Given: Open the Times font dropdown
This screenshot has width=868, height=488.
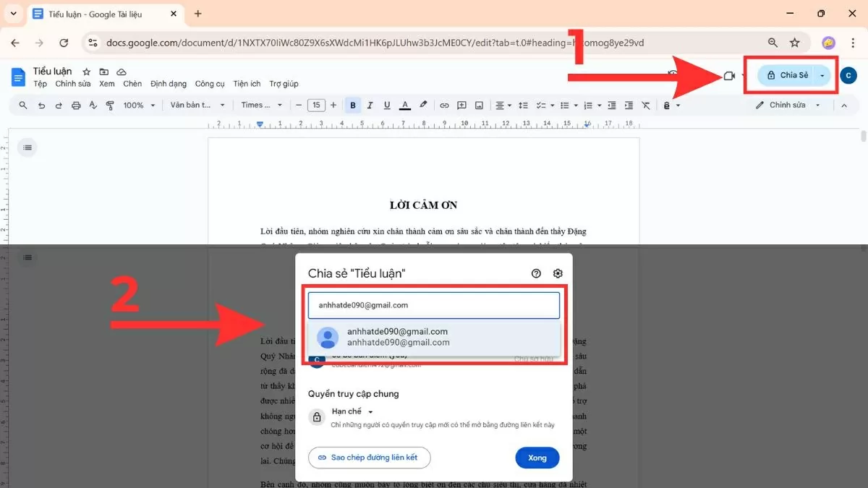Looking at the screenshot, I should (263, 106).
